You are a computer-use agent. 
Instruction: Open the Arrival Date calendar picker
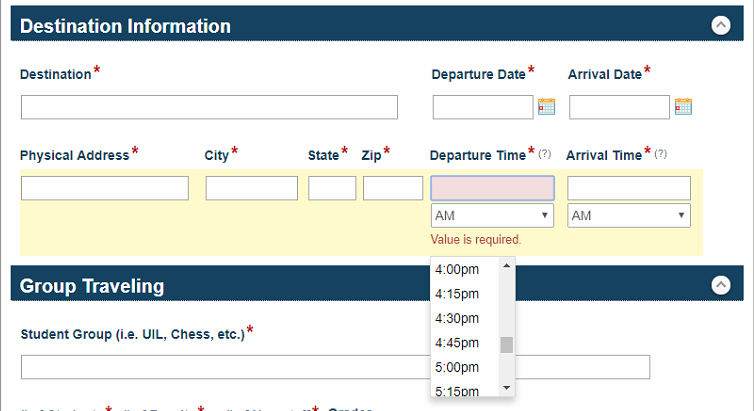pyautogui.click(x=683, y=107)
